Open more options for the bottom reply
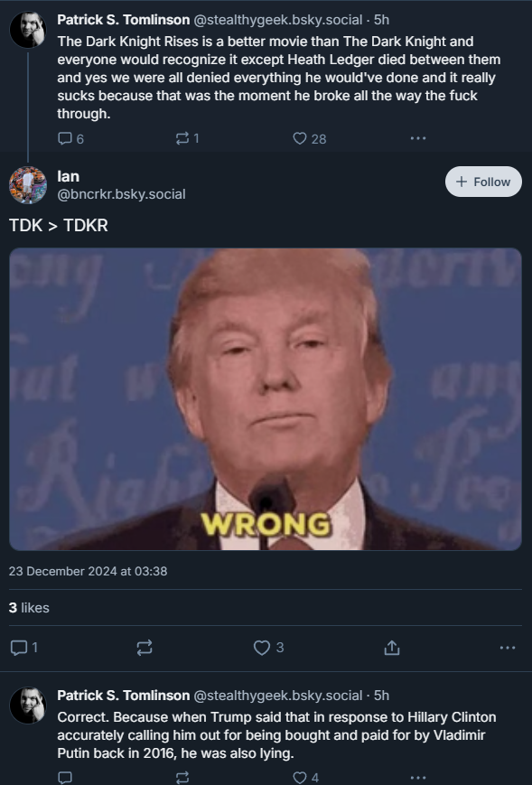Screen dimensions: 532x785 (418, 778)
